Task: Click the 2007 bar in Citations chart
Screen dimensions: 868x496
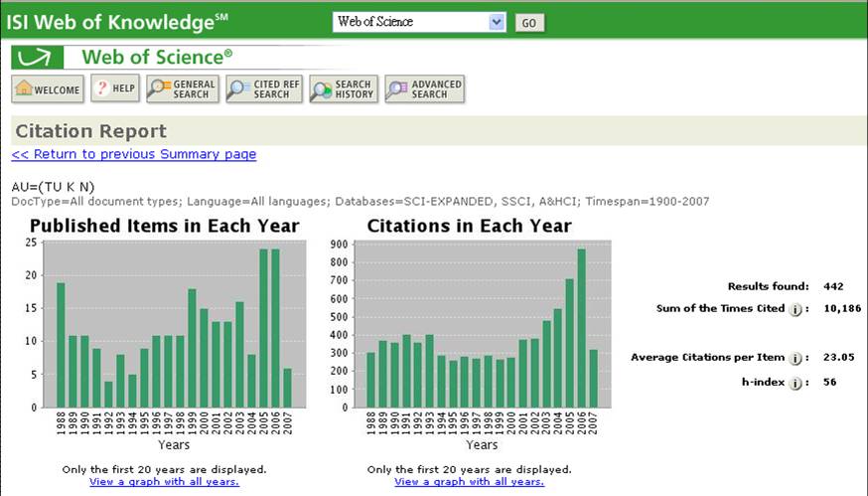Action: click(594, 379)
